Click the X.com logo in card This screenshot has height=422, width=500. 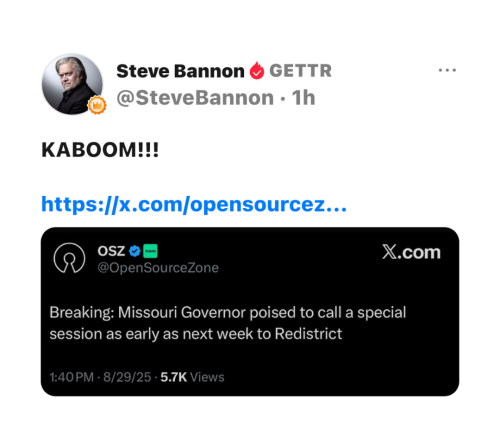(x=411, y=252)
